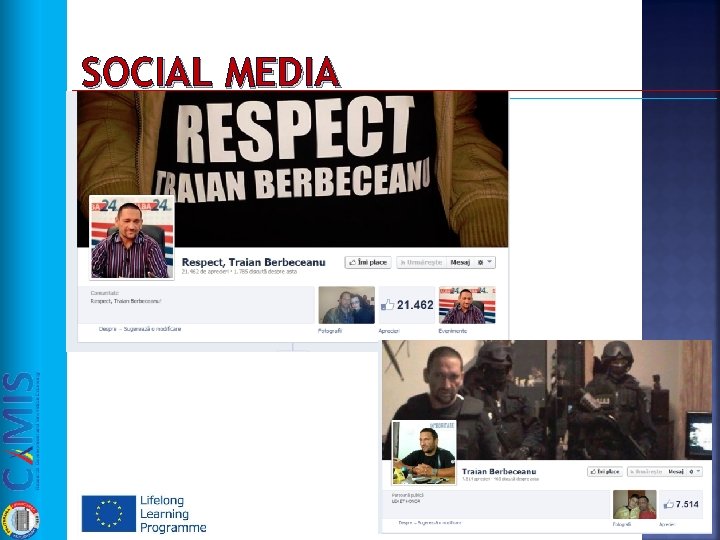Screen dimensions: 720x540
Task: Click the 'Aprecieri' label on Respect page
Action: pyautogui.click(x=389, y=331)
